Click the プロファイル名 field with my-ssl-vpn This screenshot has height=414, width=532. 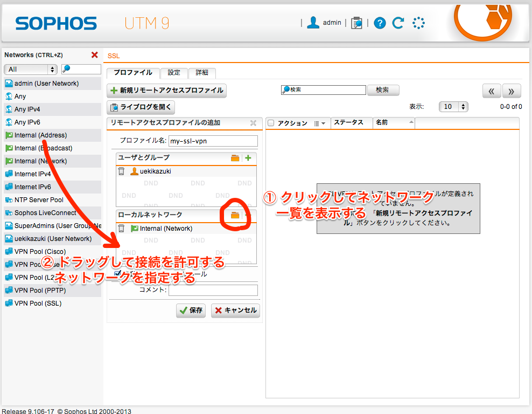(x=213, y=141)
